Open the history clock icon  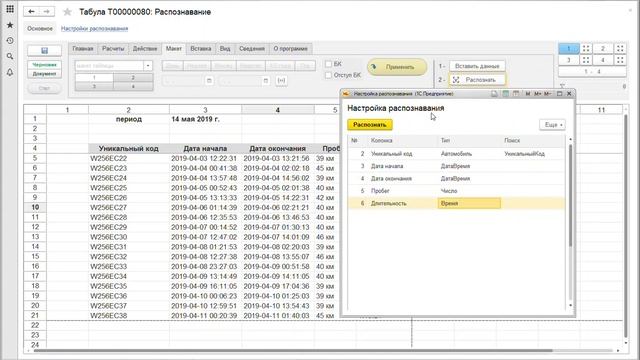point(10,40)
